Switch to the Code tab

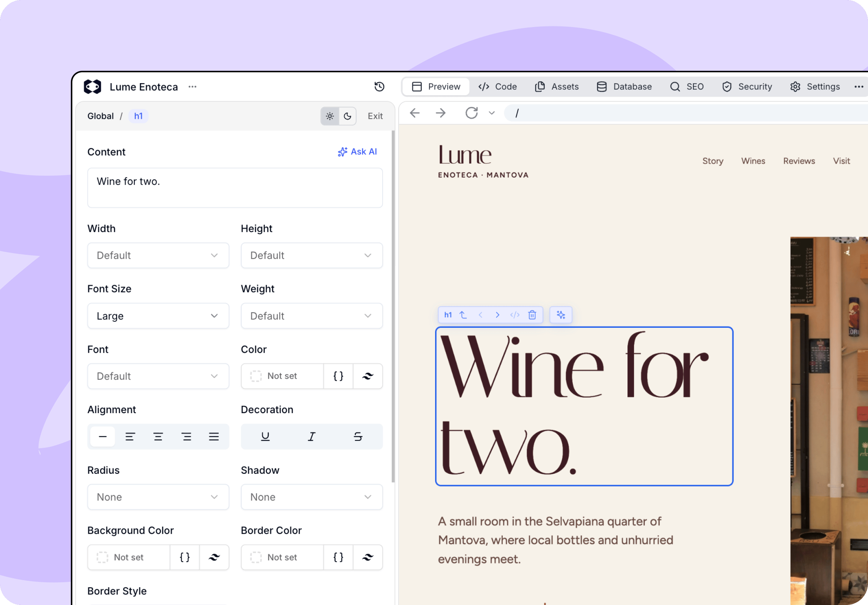pos(498,86)
